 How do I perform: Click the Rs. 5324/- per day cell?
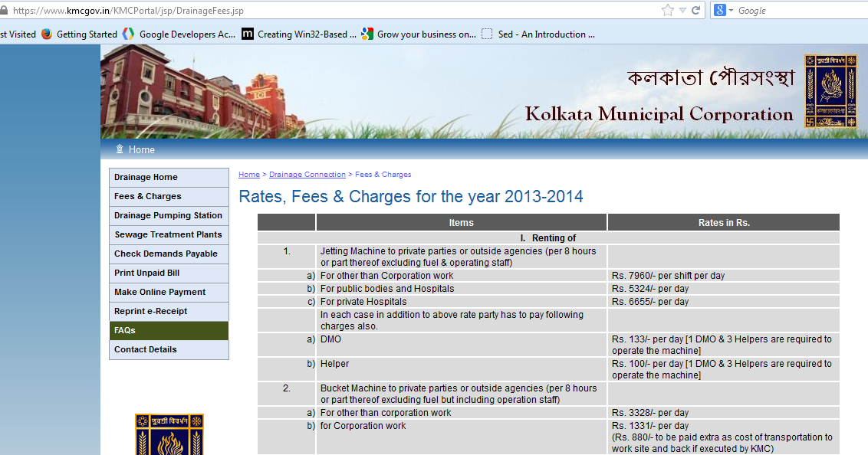click(724, 289)
